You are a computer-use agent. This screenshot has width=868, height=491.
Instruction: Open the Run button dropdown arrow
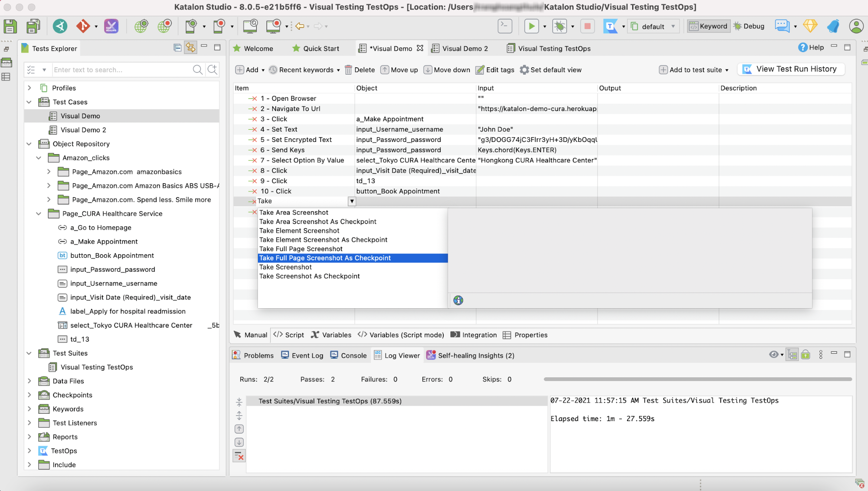click(x=545, y=26)
